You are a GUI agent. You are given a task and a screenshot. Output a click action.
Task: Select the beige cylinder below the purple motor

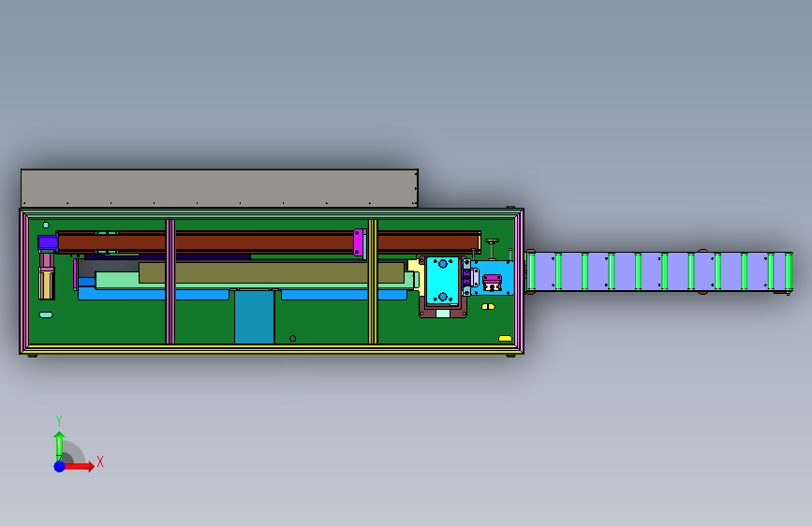tap(47, 285)
